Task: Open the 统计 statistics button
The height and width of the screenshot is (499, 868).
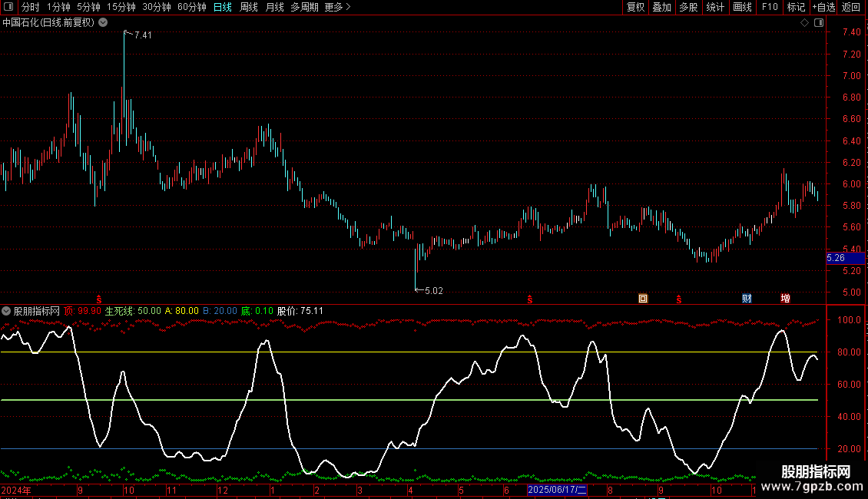Action: tap(715, 7)
